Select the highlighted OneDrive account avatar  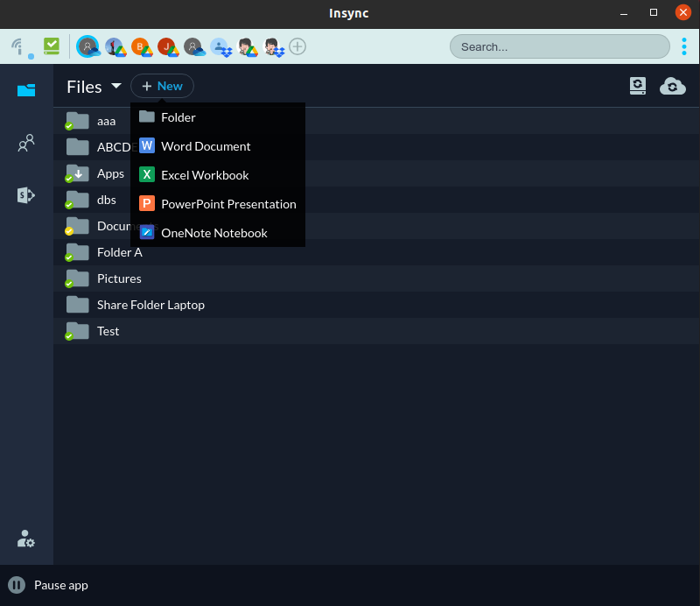point(88,46)
